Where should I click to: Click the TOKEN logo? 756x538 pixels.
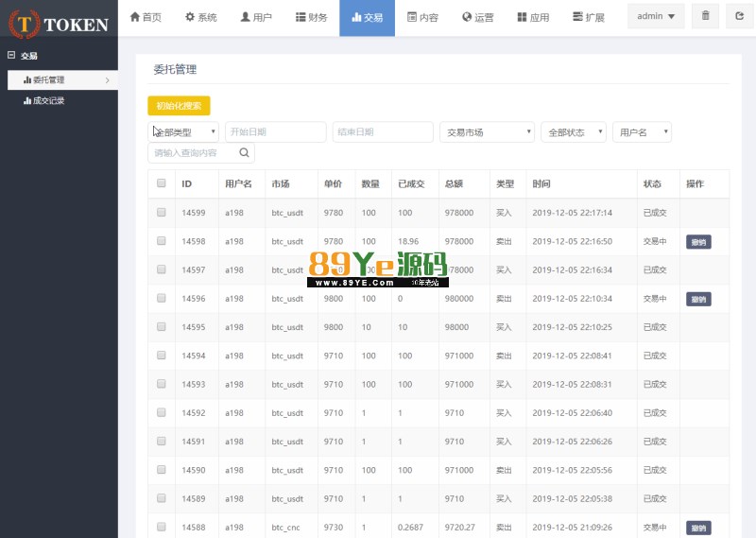pyautogui.click(x=59, y=24)
